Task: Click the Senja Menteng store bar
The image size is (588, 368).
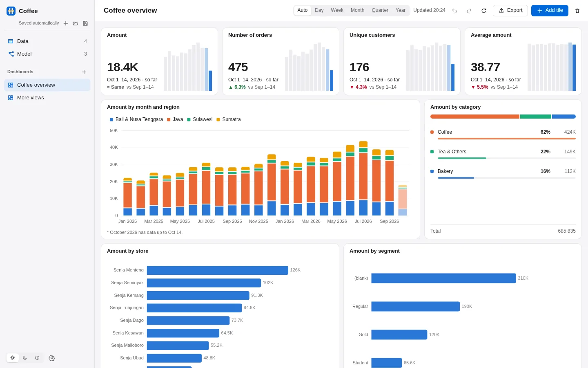Action: point(218,270)
